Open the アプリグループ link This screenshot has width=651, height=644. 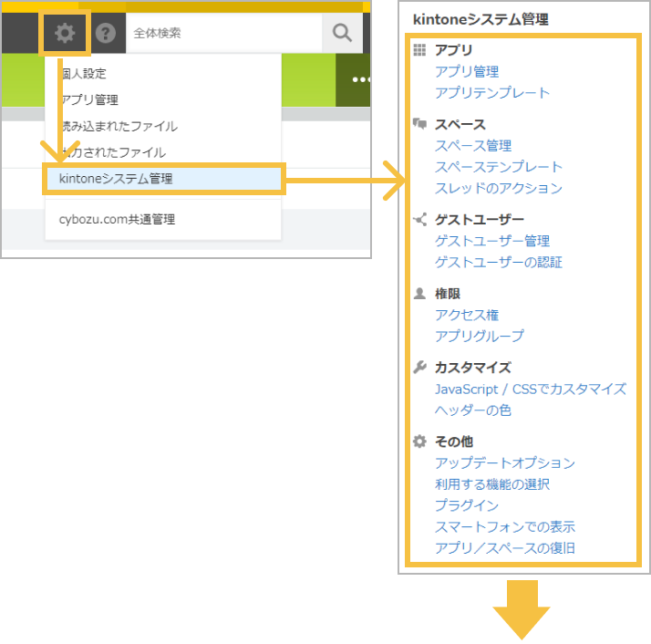pos(480,336)
